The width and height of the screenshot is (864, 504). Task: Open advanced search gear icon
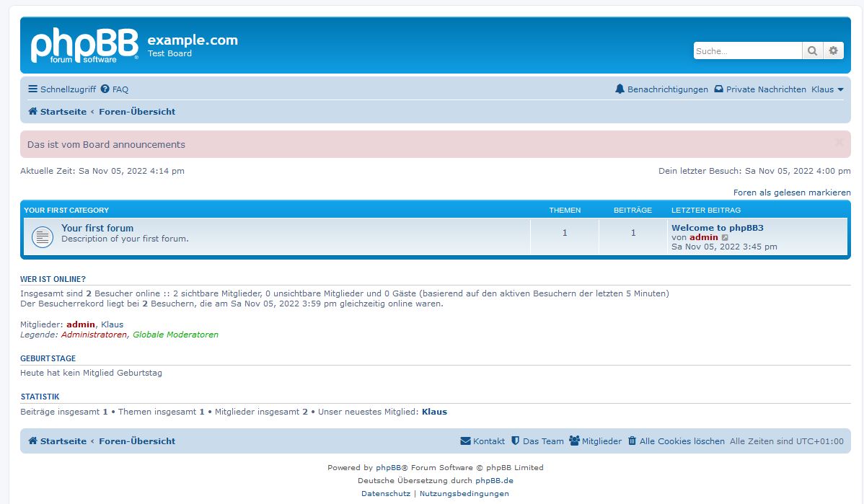(x=833, y=50)
